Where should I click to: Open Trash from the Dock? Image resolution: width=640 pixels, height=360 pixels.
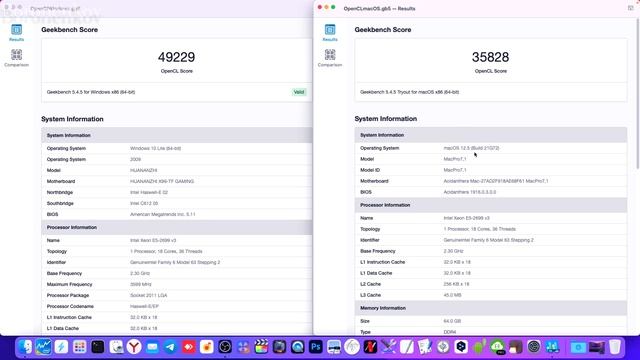(615, 347)
